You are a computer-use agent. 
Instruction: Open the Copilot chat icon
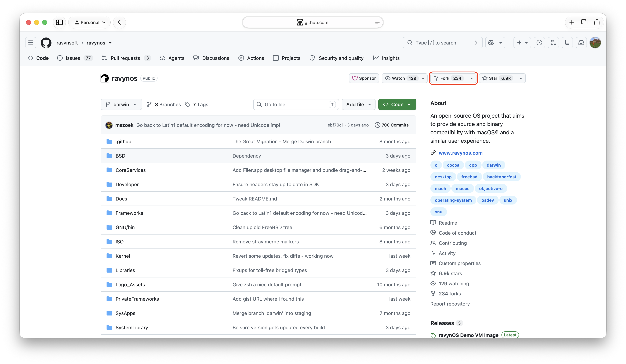[x=491, y=43]
